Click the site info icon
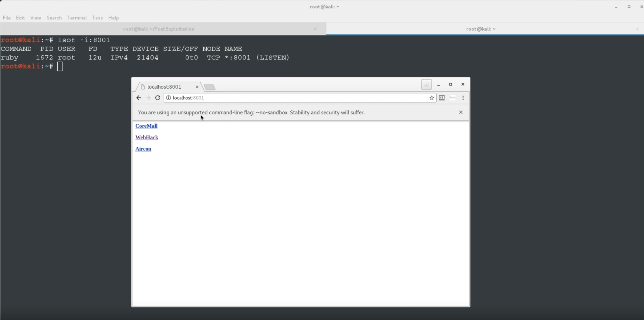Screen dimensions: 644x320 [168, 98]
